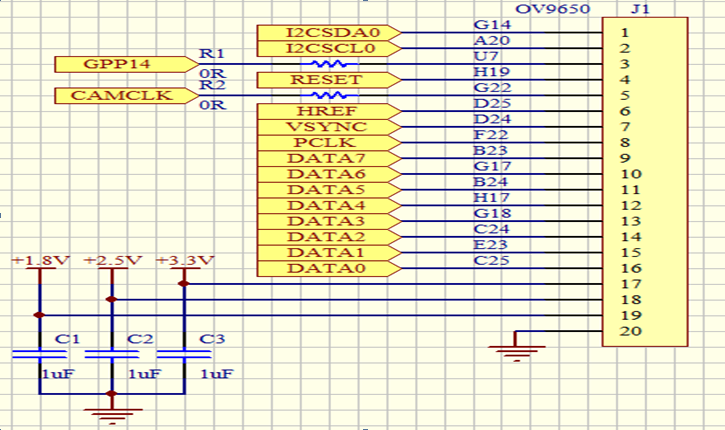Select the GPP14 port
The width and height of the screenshot is (725, 430).
(x=127, y=64)
